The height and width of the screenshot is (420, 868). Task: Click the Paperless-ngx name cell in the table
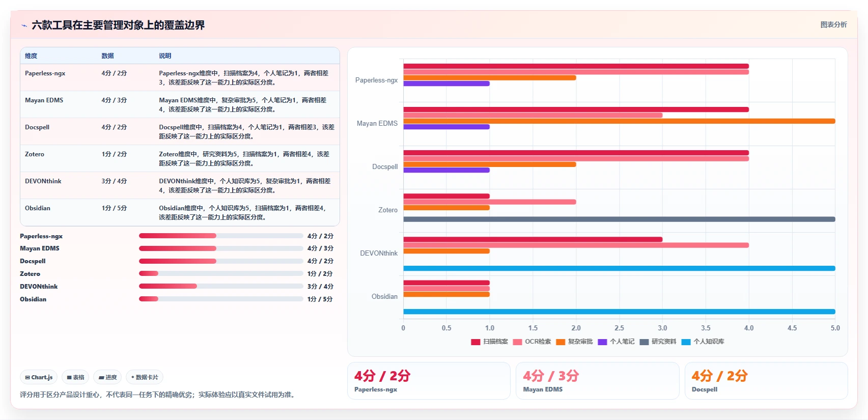(x=45, y=73)
